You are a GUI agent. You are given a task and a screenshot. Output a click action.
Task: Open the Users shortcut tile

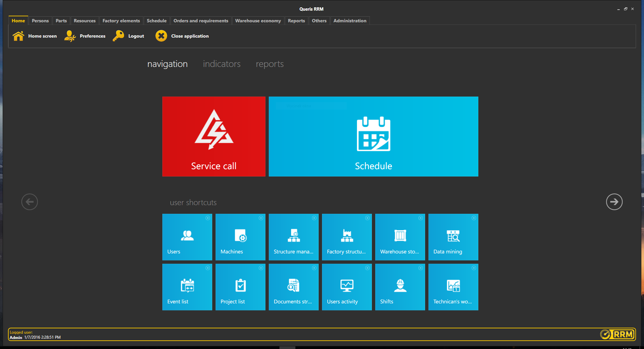click(187, 237)
